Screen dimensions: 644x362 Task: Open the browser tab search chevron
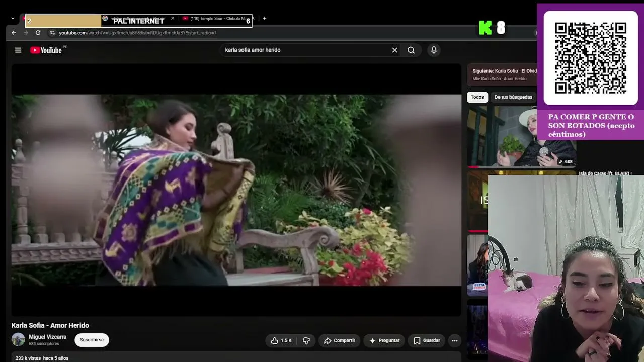tap(13, 18)
